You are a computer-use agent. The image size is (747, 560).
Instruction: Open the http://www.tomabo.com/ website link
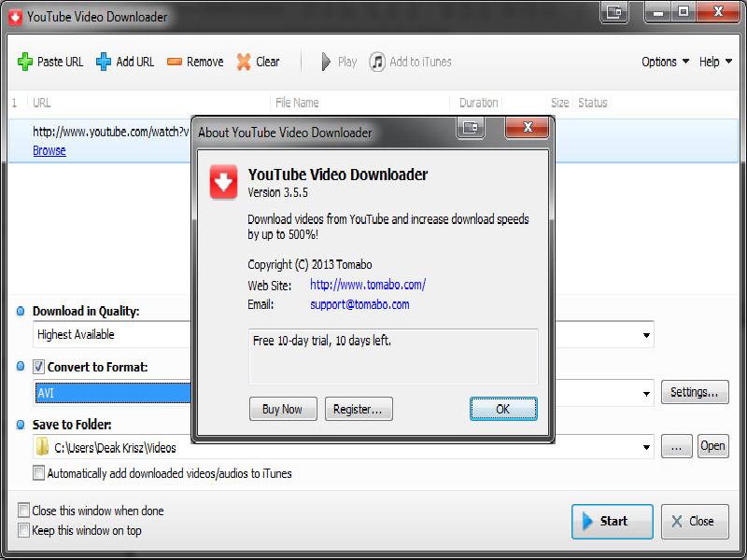(368, 285)
